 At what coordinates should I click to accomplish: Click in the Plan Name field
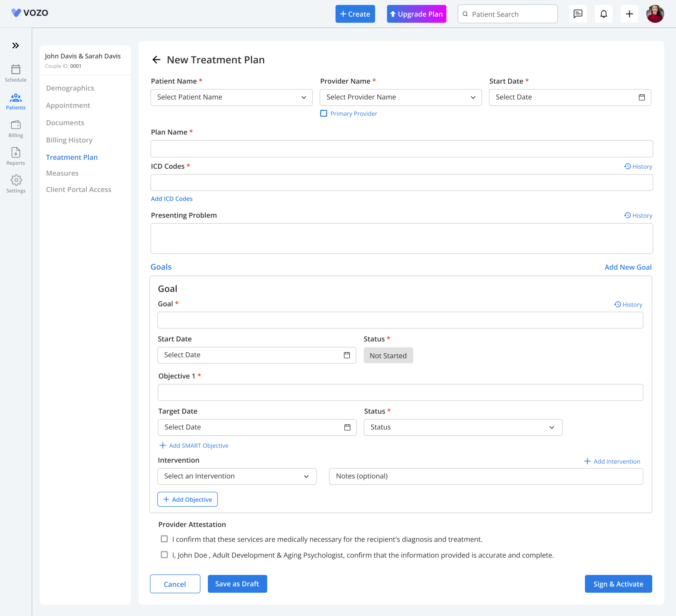click(x=401, y=149)
